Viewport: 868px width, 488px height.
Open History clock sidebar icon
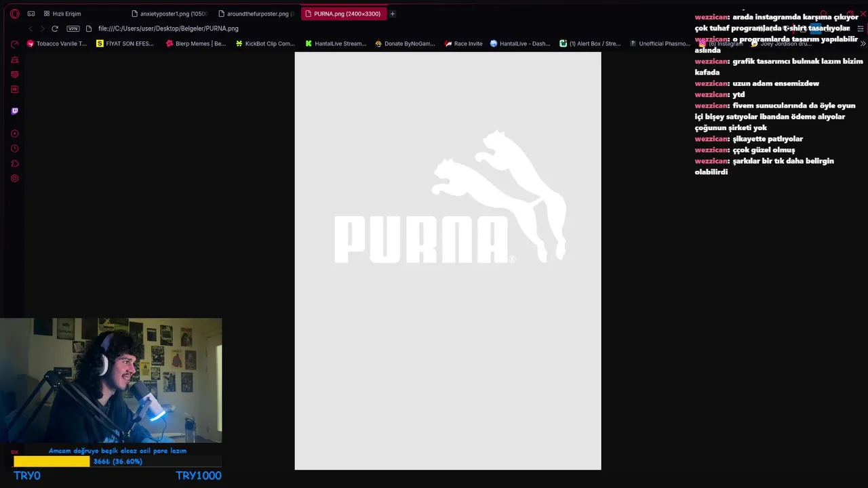coord(15,148)
